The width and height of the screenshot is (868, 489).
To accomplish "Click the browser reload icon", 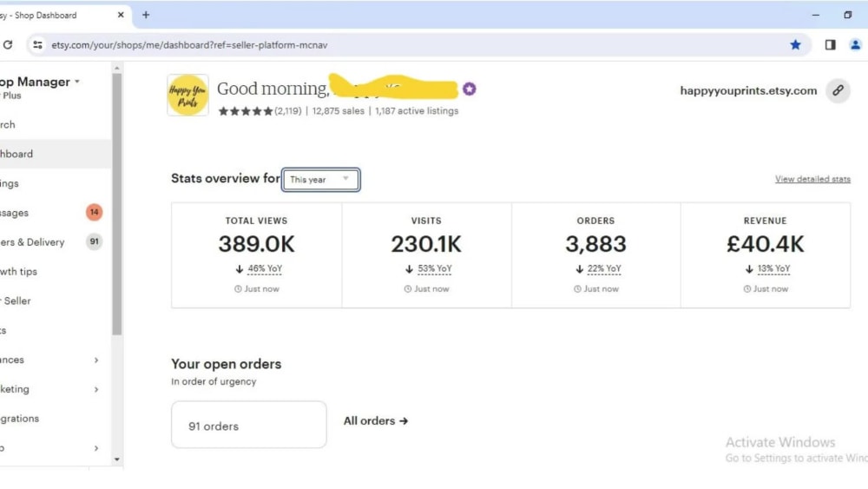I will pos(8,45).
